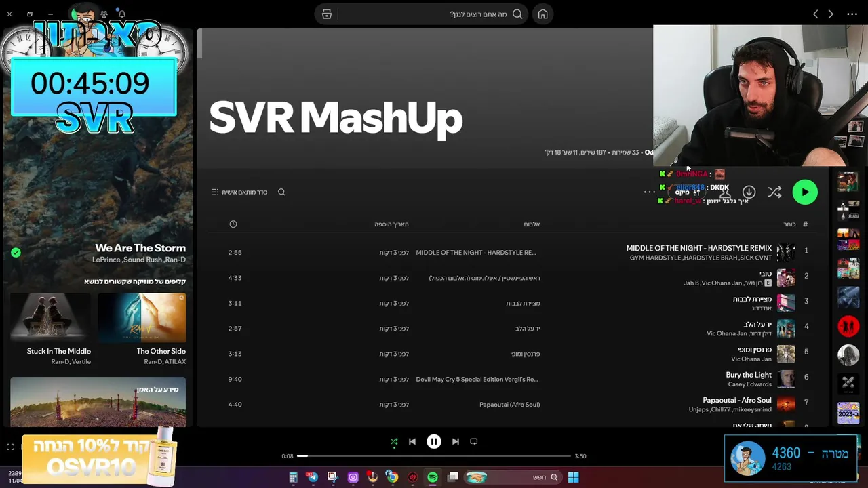Open the about-the-artist card image
The image size is (868, 488).
[98, 401]
